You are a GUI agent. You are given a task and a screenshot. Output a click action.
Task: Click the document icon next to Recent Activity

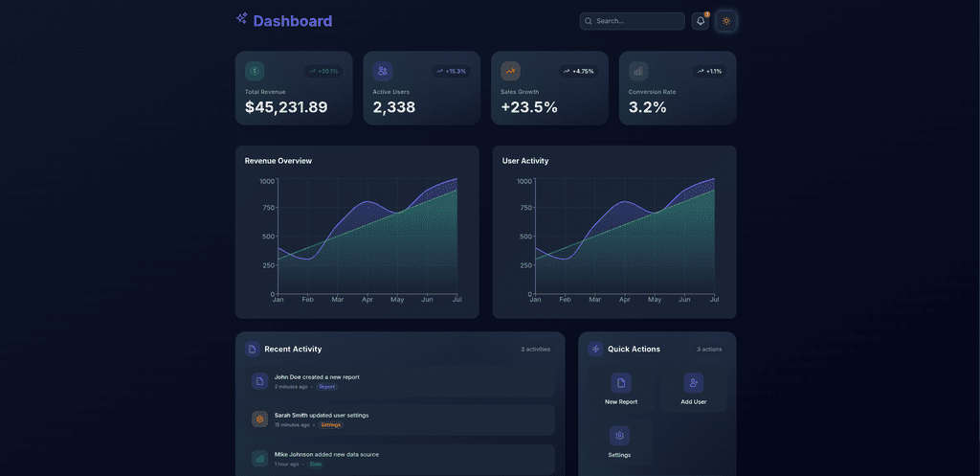(x=253, y=349)
